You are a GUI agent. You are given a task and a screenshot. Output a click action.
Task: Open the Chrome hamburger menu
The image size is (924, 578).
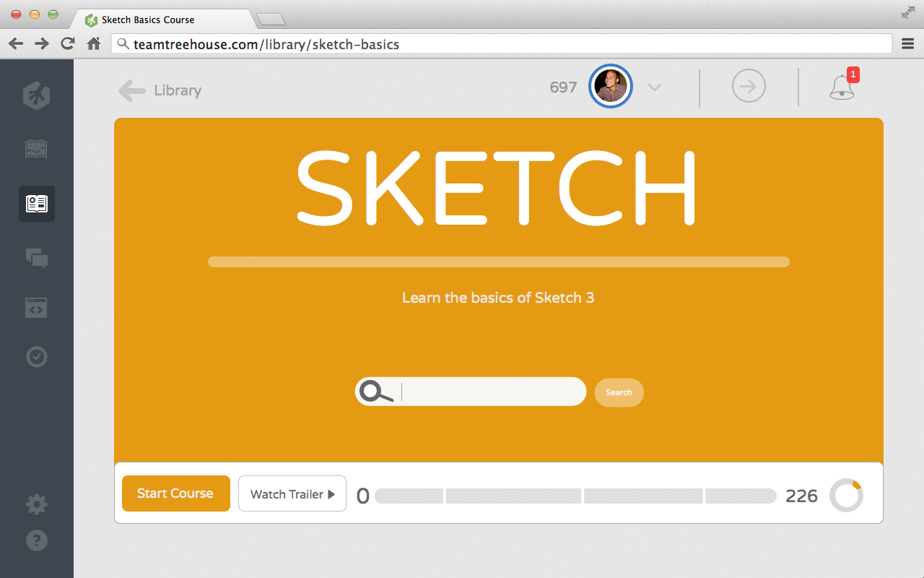[908, 44]
